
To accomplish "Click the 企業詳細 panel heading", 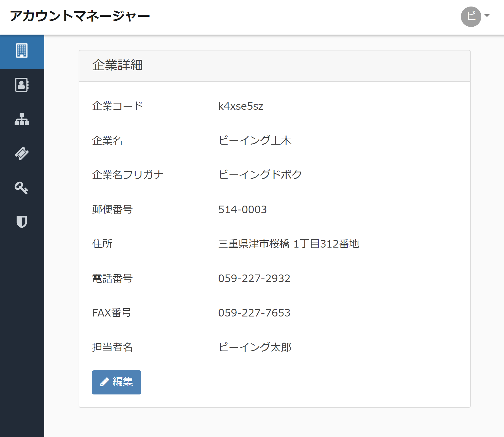I will click(x=117, y=66).
